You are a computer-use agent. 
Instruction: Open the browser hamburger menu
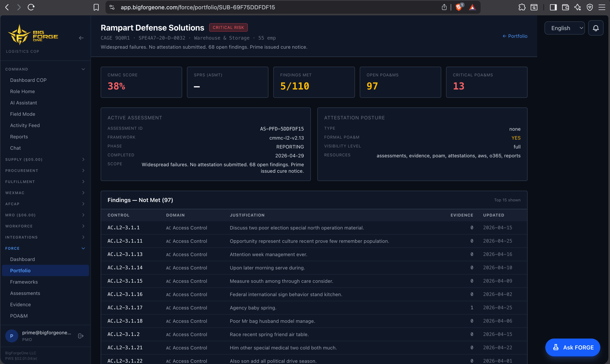coord(602,7)
